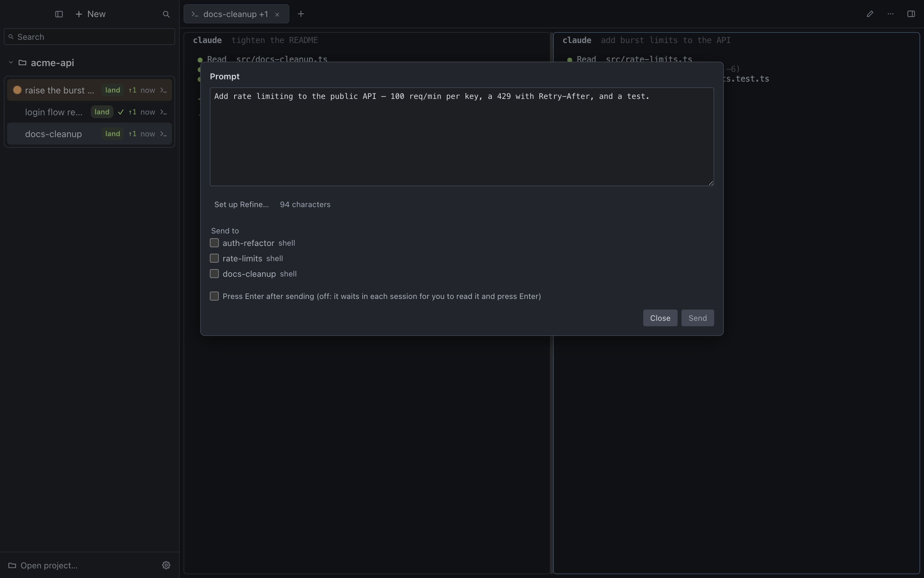Click land badge on docs-cleanup row
The image size is (924, 578).
coord(113,133)
